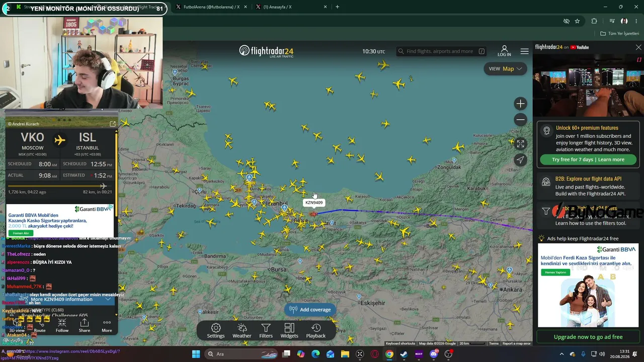Screen dimensions: 644x362
Task: Open the Chrome extensions puzzle icon
Action: click(x=594, y=21)
